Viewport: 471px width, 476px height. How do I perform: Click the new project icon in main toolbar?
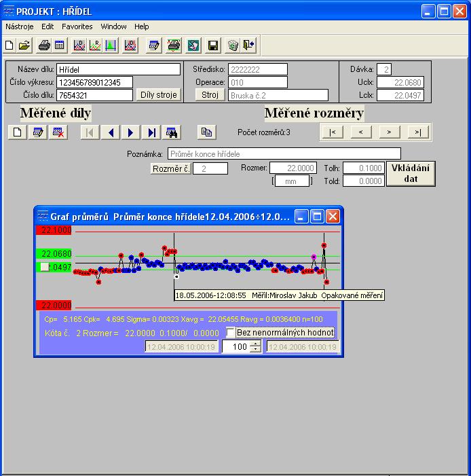10,45
